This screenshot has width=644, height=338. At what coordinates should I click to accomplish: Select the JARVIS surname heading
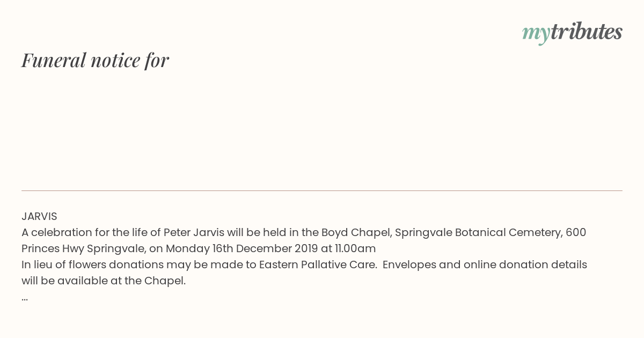(x=39, y=217)
